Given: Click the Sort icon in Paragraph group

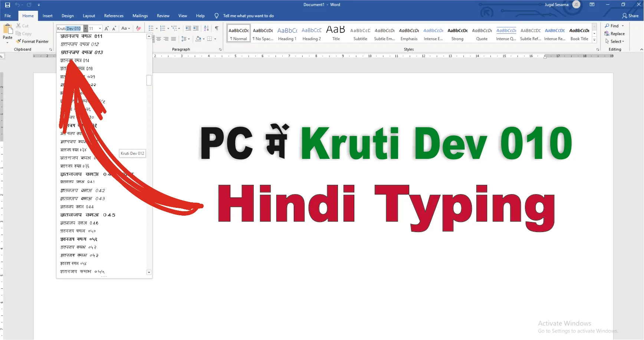Looking at the screenshot, I should 206,28.
